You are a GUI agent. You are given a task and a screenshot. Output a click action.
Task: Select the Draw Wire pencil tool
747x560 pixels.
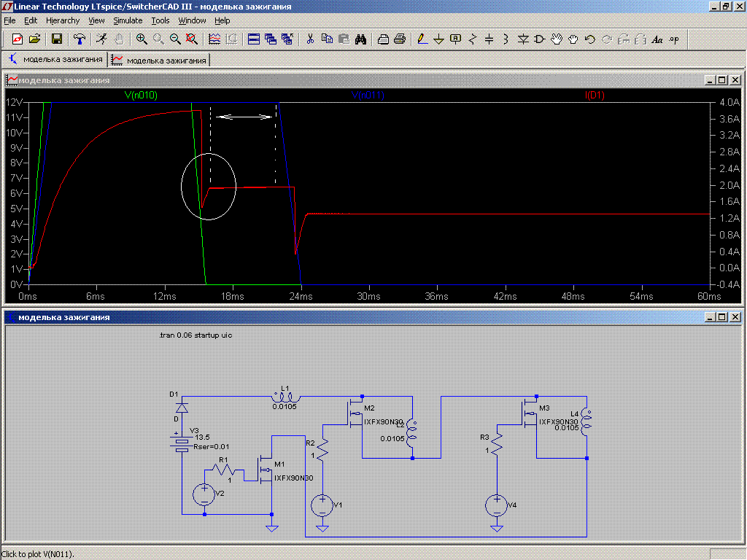pyautogui.click(x=422, y=39)
